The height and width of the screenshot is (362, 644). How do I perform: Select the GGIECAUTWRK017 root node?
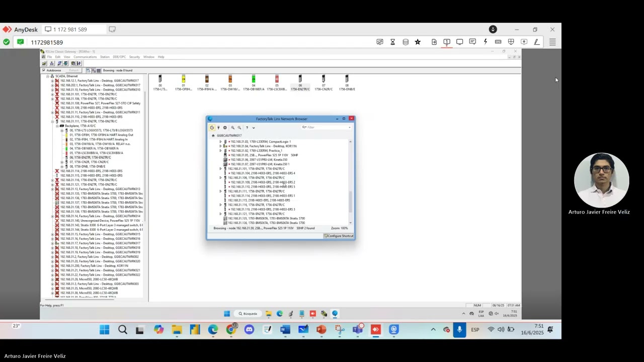[x=229, y=136]
